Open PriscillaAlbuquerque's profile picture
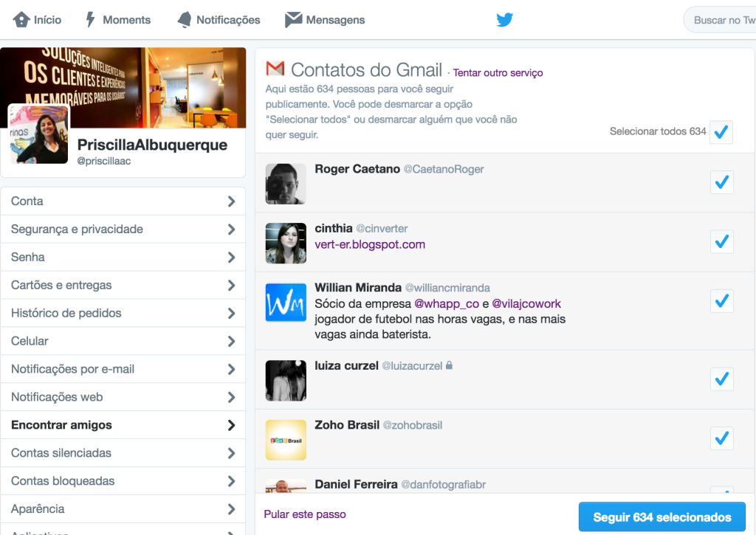This screenshot has height=535, width=756. coord(38,134)
